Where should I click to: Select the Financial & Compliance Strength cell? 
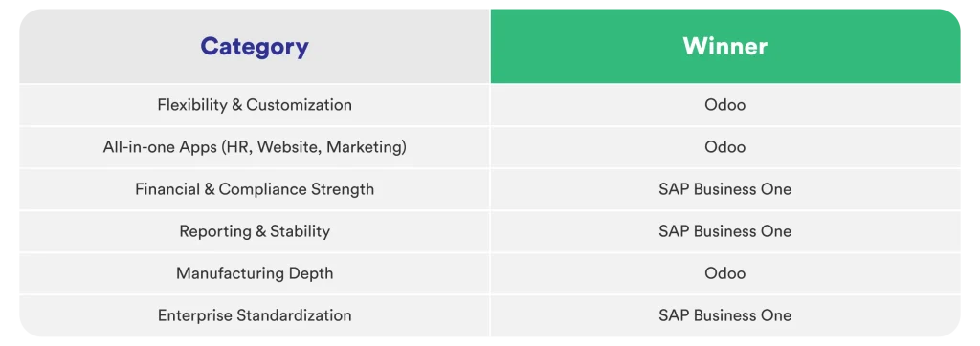pos(255,189)
